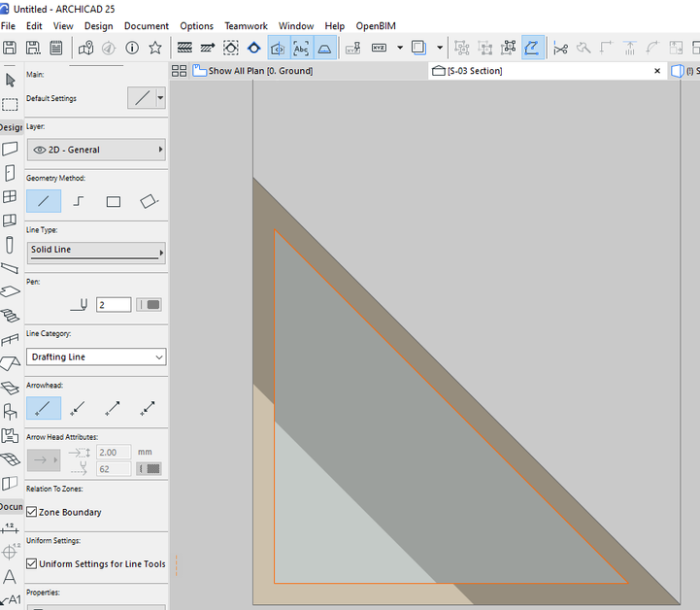Click the Default Settings line button
Screen dimensions: 700x610
142,98
